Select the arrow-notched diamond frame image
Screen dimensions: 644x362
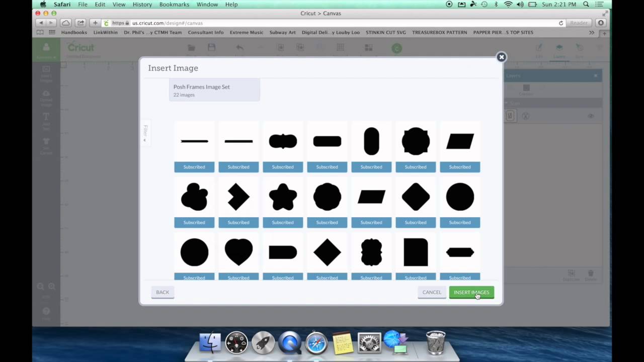coord(238,197)
